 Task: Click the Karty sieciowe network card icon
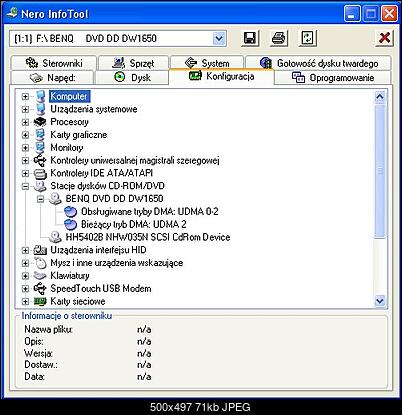(x=40, y=301)
